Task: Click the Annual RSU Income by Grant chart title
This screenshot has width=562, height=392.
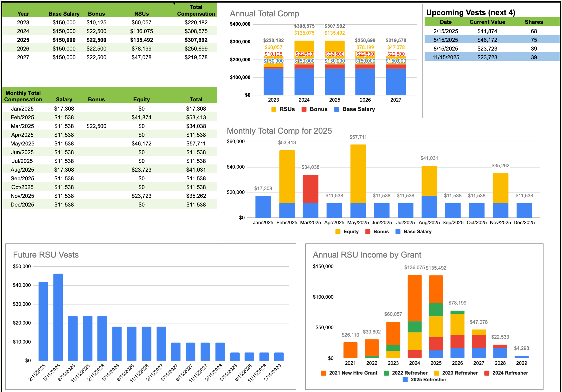Action: point(367,255)
